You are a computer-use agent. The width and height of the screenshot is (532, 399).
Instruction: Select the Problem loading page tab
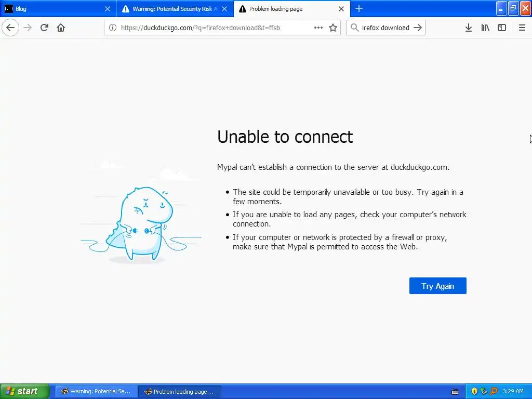[292, 9]
